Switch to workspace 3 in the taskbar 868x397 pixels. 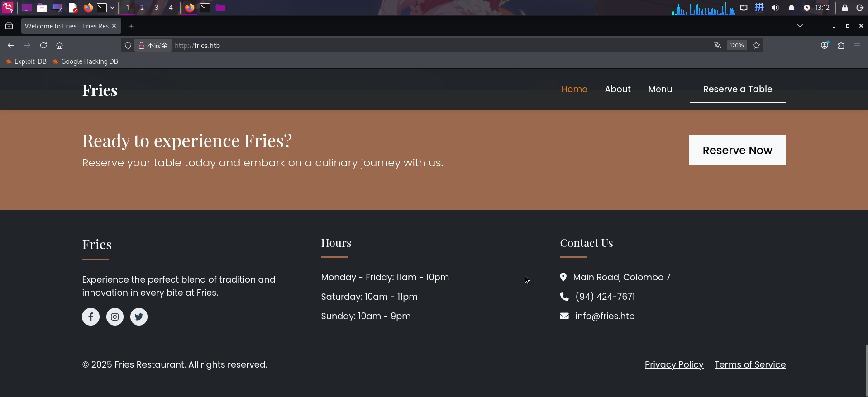click(x=157, y=8)
